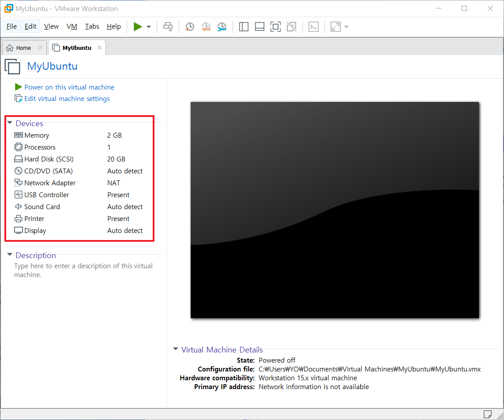The height and width of the screenshot is (420, 504).
Task: Maximize the VMware Workstation window
Action: (x=464, y=9)
